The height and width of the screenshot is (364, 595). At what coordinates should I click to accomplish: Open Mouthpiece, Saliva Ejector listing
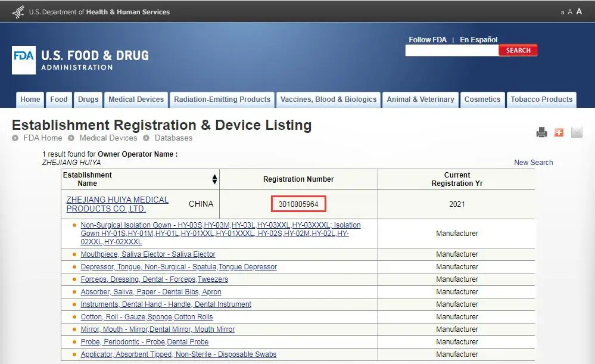tap(148, 254)
